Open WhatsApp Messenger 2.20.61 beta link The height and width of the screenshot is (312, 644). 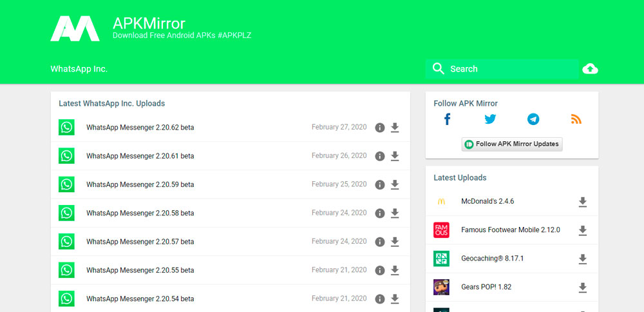point(140,156)
